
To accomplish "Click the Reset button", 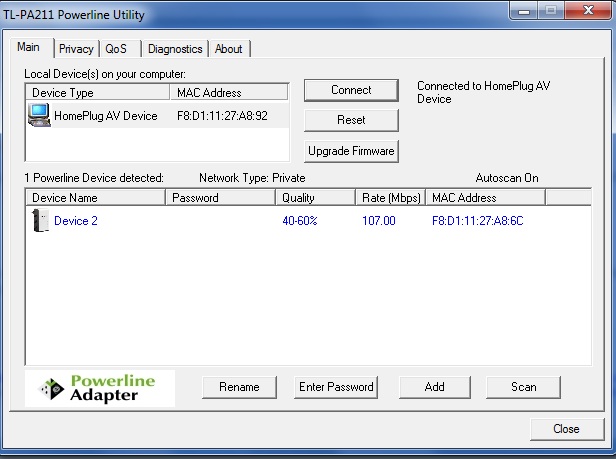I will [351, 120].
